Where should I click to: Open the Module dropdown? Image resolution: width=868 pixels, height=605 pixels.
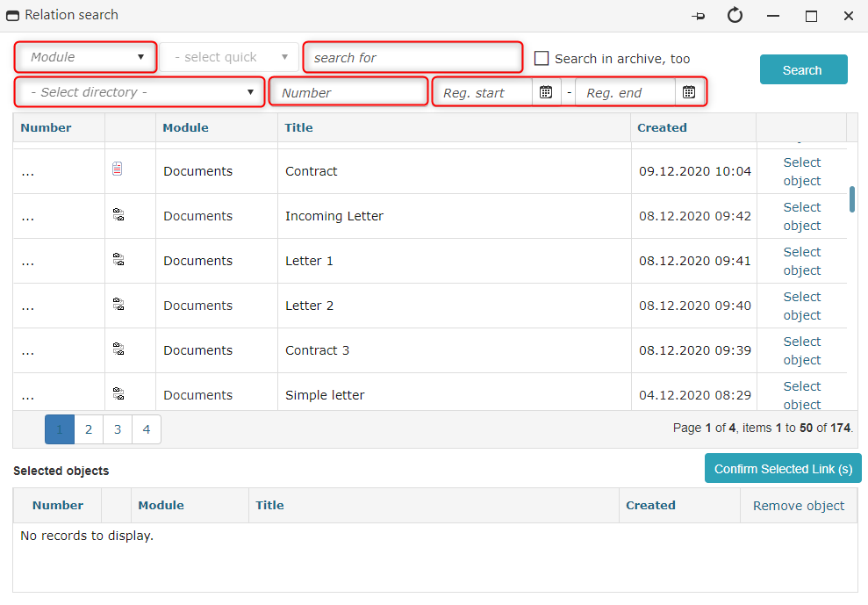click(x=86, y=57)
